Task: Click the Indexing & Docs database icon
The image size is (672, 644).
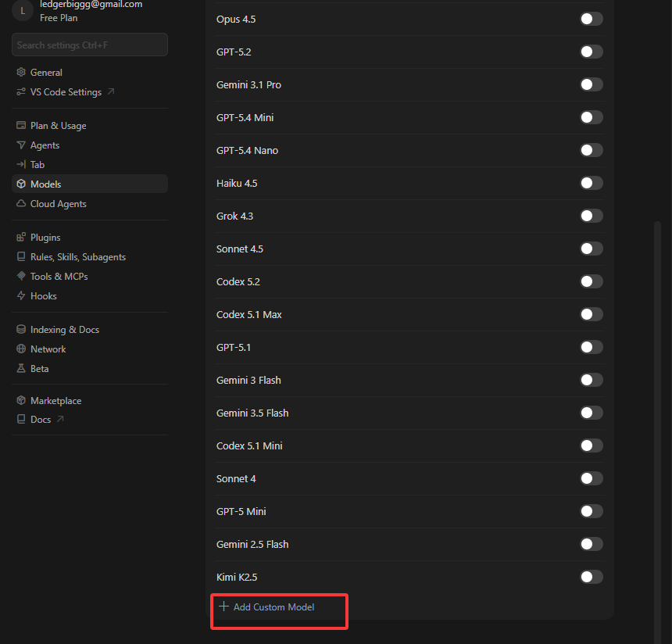Action: click(x=21, y=329)
